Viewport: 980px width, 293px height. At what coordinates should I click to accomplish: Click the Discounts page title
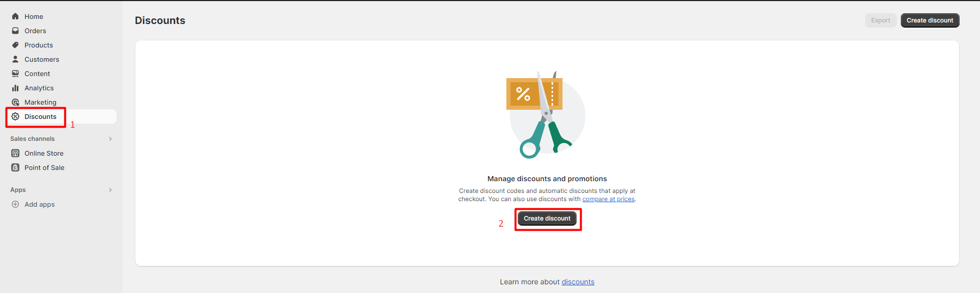point(160,20)
